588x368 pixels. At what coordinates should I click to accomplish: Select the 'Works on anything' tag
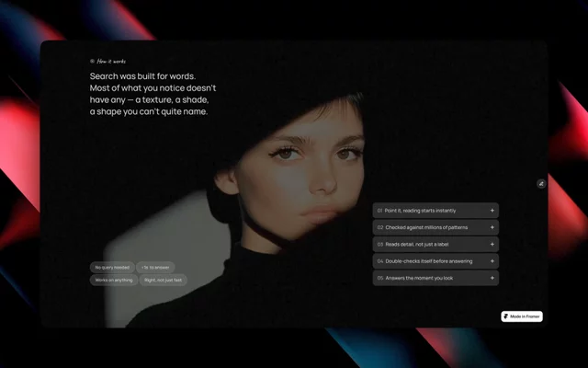click(x=114, y=280)
